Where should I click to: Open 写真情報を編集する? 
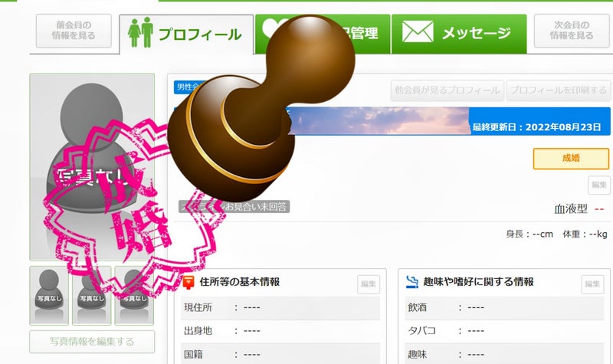point(91,342)
